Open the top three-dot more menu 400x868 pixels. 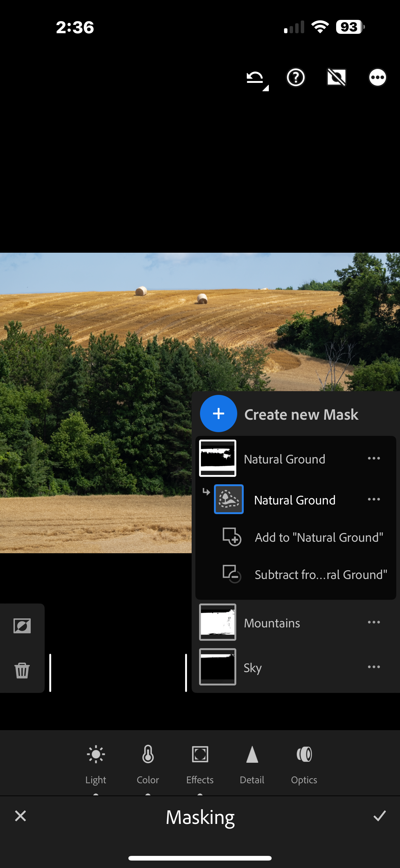(377, 78)
